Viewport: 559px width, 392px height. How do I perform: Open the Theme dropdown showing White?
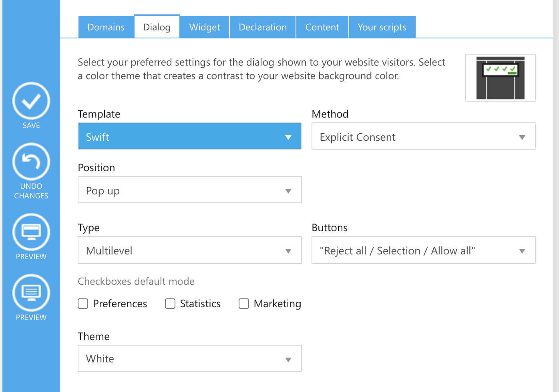point(189,358)
